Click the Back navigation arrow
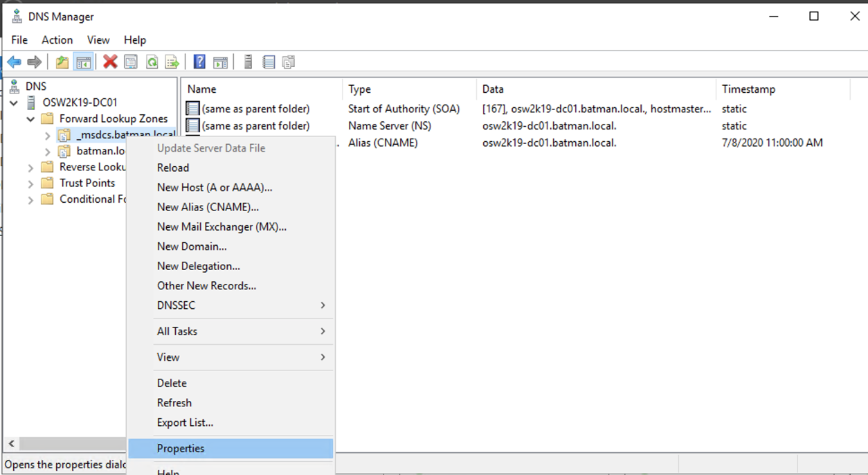The width and height of the screenshot is (868, 475). click(14, 62)
